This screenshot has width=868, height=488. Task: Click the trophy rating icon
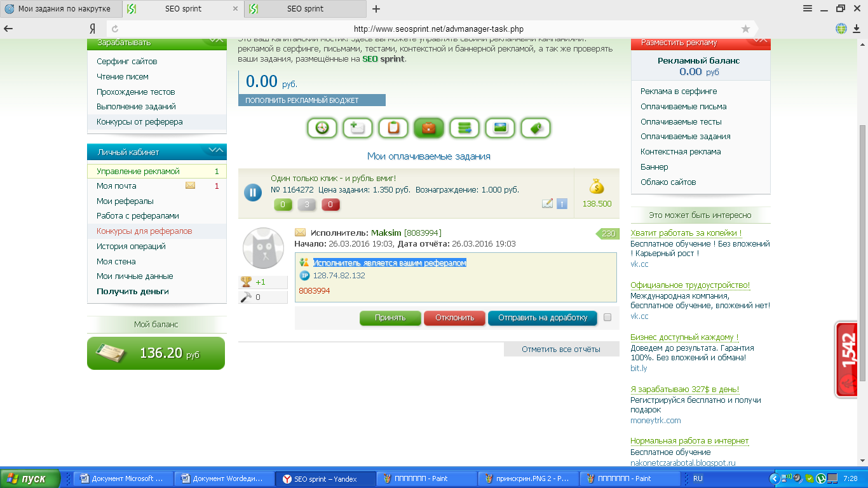click(246, 282)
